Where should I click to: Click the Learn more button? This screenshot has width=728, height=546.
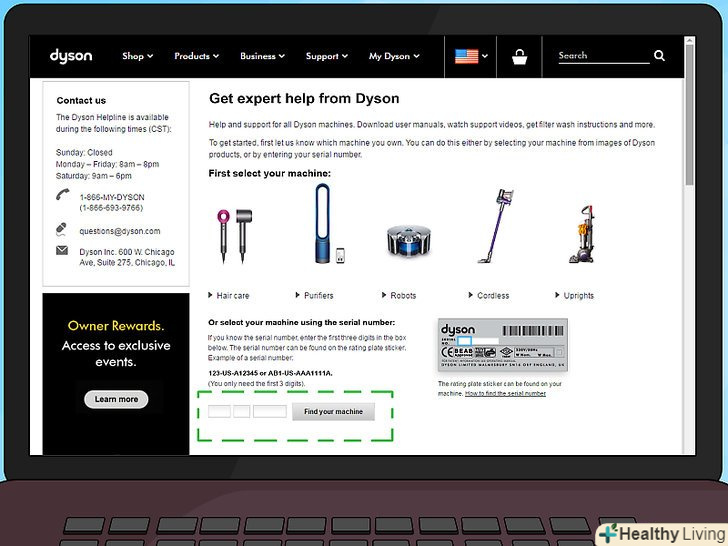coord(116,399)
